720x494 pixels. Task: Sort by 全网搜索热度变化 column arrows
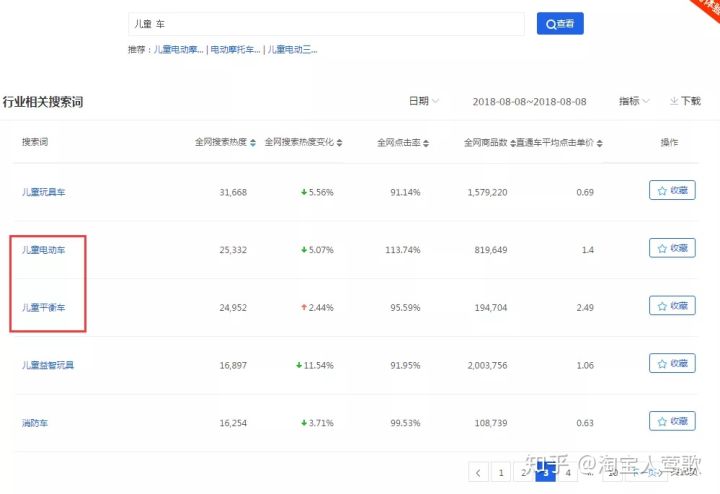(339, 143)
